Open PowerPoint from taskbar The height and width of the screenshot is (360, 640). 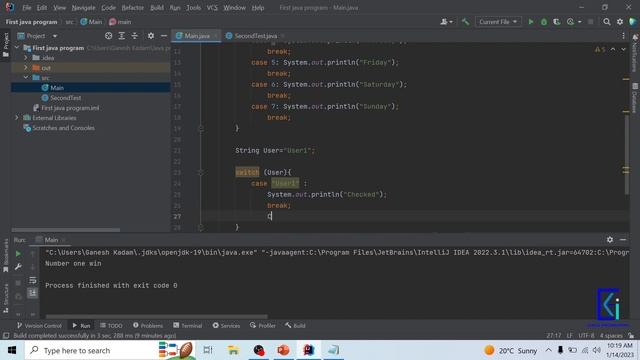point(283,350)
